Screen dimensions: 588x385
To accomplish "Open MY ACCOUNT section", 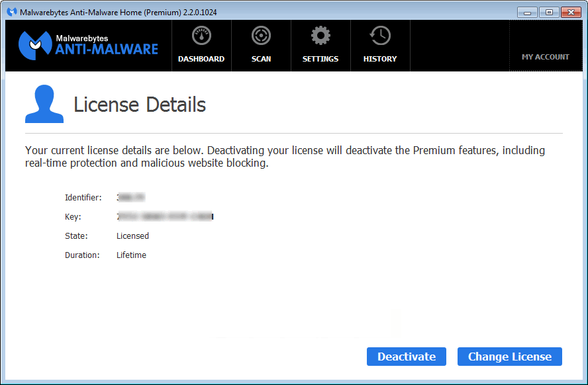I will pos(546,57).
